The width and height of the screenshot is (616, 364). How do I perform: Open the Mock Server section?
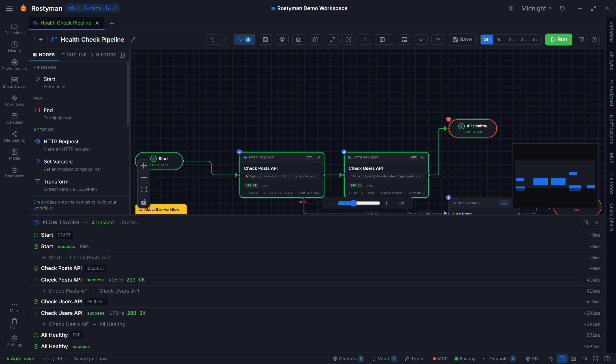(x=15, y=83)
